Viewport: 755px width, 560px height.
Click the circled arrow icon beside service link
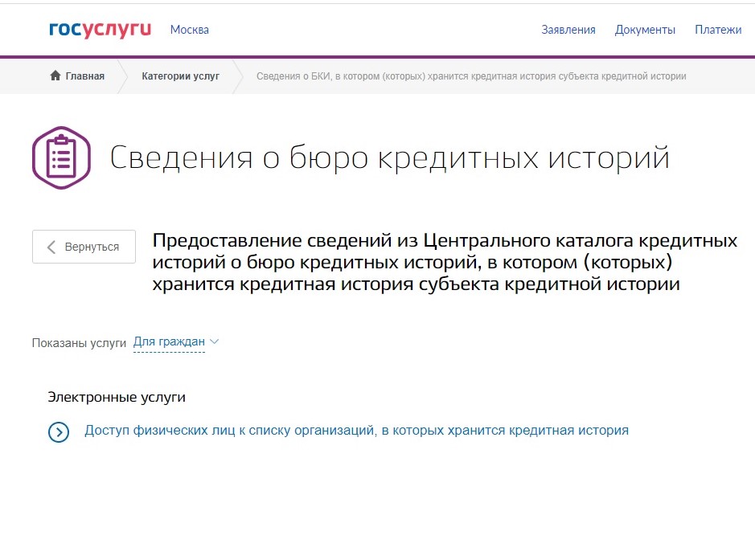(59, 431)
